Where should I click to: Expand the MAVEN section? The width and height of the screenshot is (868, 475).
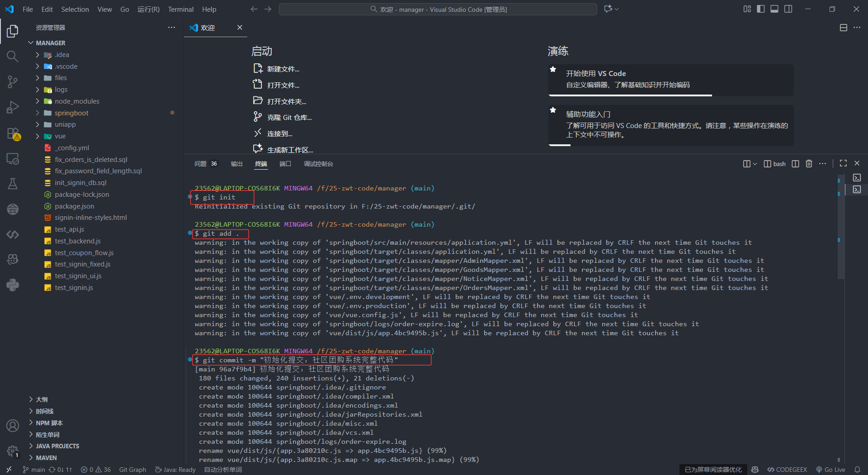(31, 458)
